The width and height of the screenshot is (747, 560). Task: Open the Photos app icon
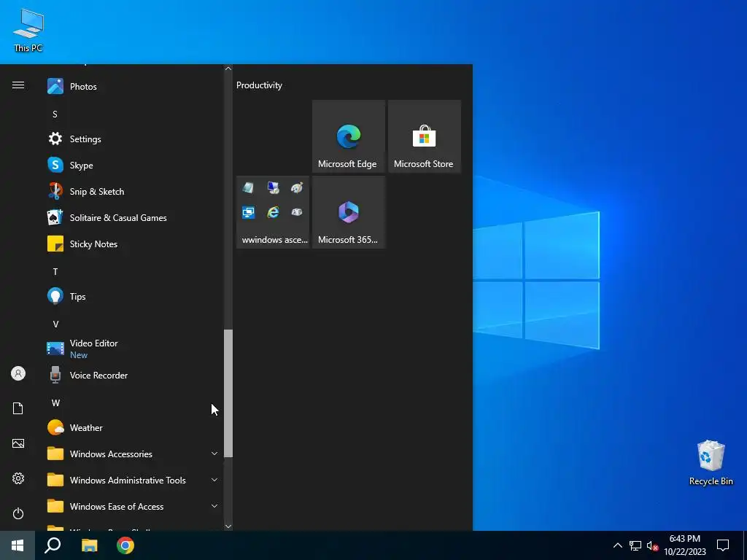[55, 86]
